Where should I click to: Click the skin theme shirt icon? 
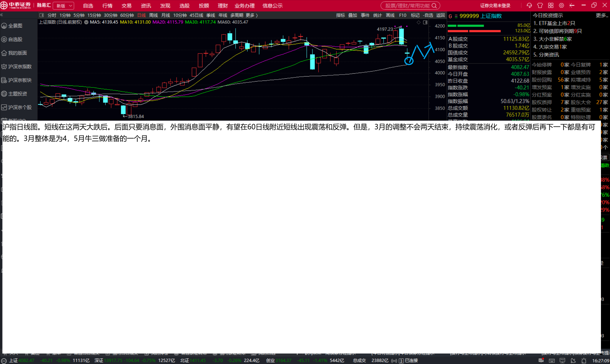pyautogui.click(x=540, y=5)
